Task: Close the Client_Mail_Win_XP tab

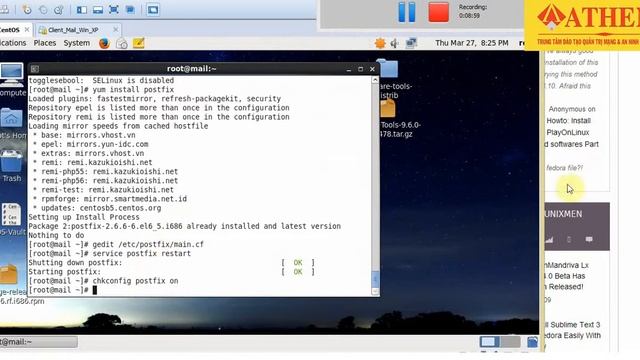Action: [116, 29]
